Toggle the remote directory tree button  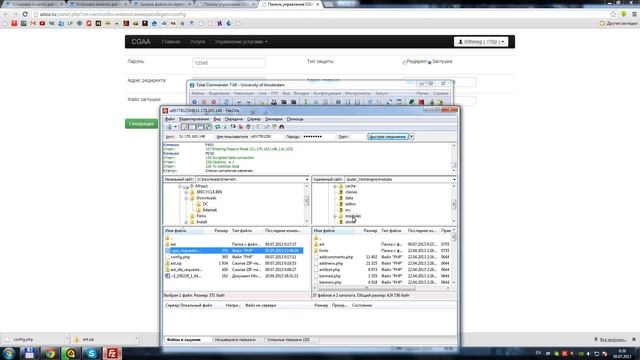pos(200,127)
